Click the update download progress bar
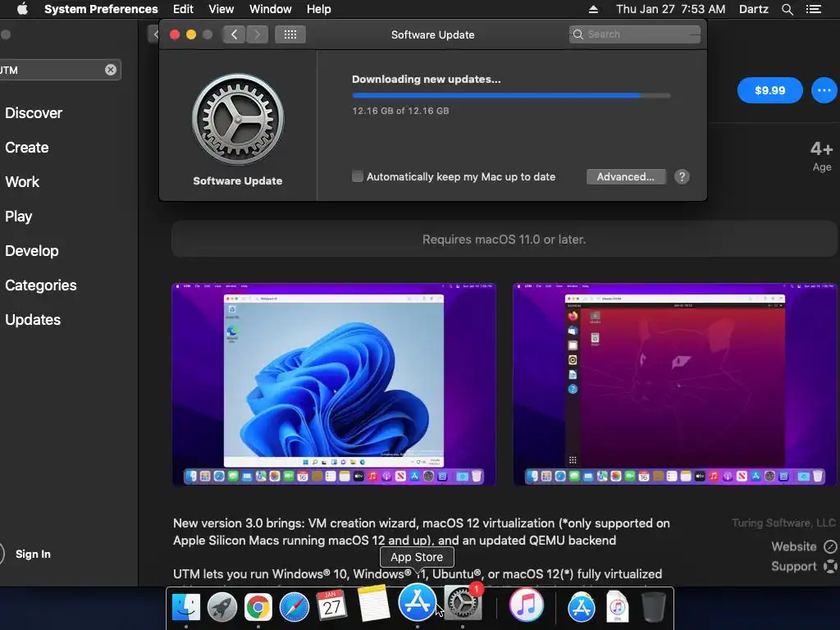This screenshot has width=840, height=630. 511,95
